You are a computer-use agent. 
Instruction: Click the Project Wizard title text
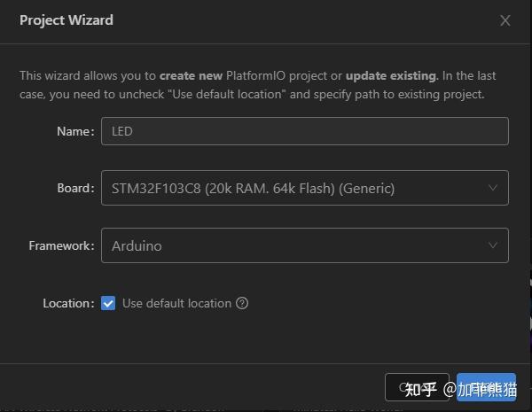(66, 19)
